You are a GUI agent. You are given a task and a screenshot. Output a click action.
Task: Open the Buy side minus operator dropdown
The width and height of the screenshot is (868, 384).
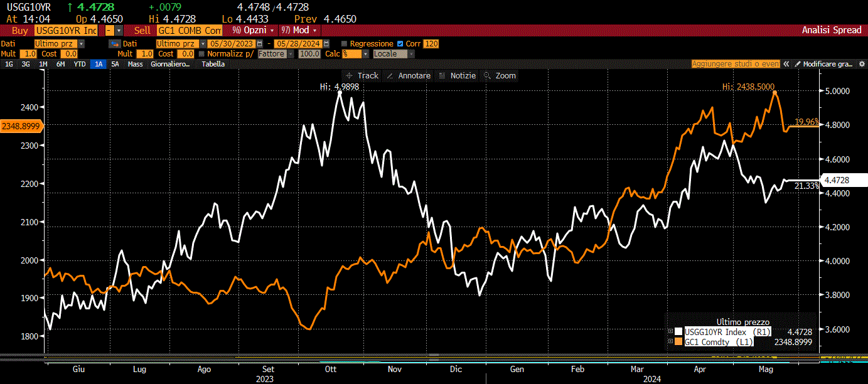pos(119,30)
